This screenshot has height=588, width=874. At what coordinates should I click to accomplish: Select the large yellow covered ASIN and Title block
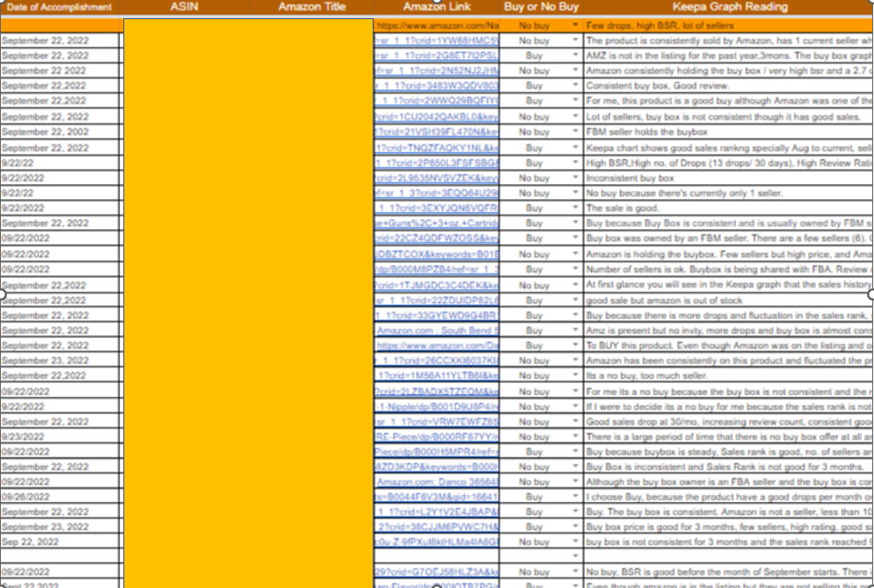248,303
